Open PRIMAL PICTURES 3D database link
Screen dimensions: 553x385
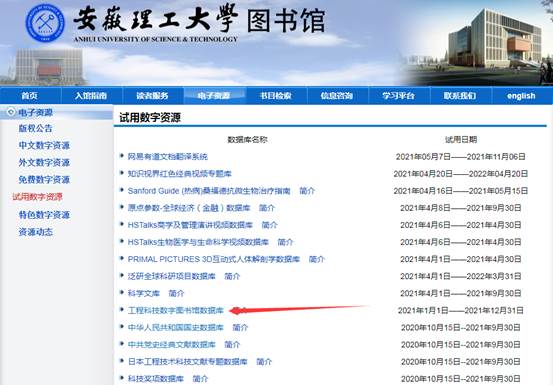[x=214, y=259]
